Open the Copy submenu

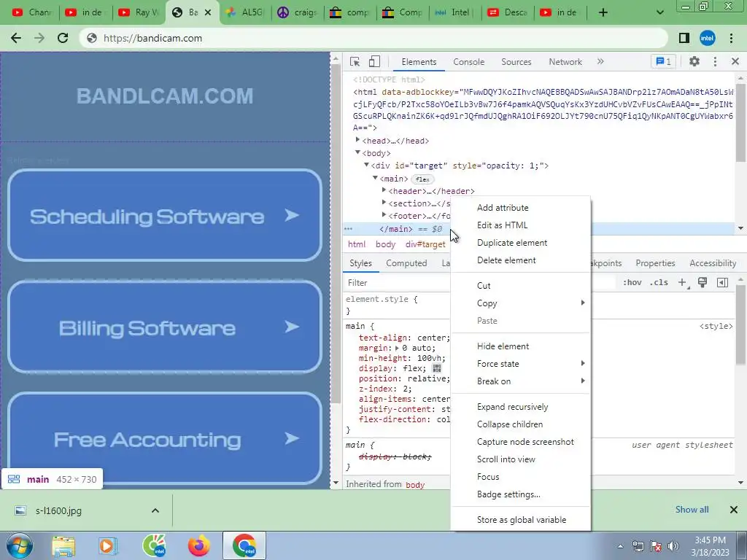pyautogui.click(x=520, y=303)
